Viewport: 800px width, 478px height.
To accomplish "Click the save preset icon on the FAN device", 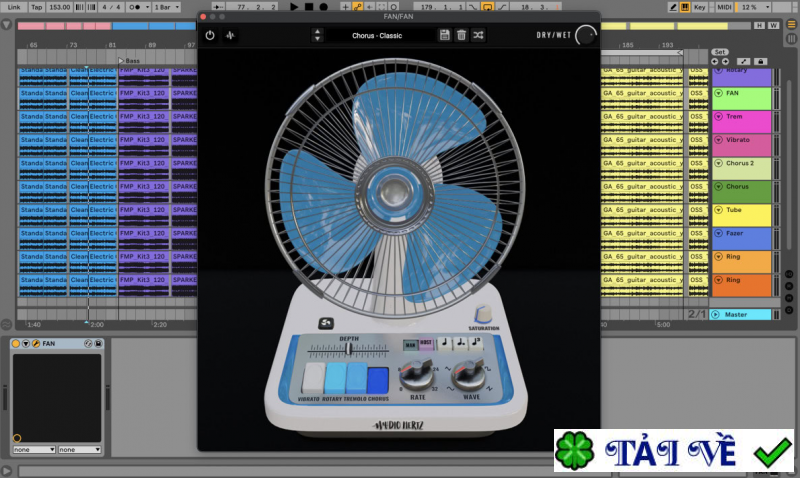I will (98, 344).
